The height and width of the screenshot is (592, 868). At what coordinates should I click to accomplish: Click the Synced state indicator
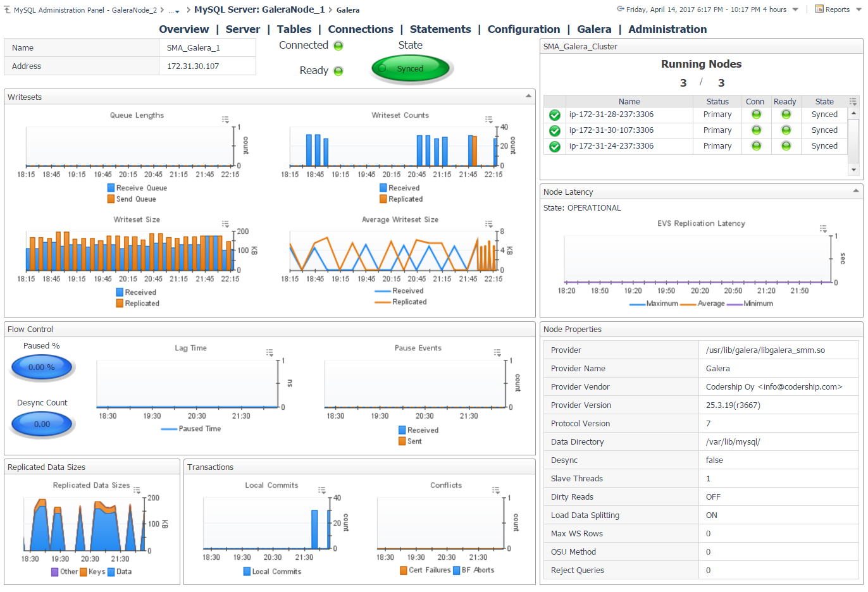[411, 69]
